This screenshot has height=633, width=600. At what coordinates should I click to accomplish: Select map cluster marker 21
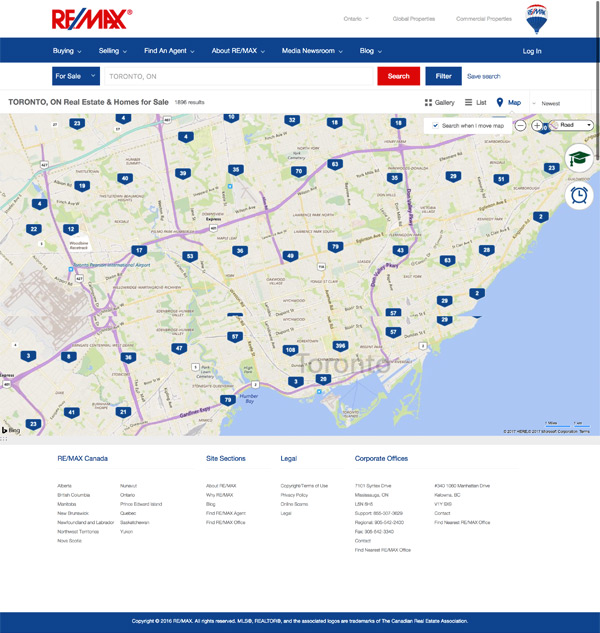click(123, 412)
